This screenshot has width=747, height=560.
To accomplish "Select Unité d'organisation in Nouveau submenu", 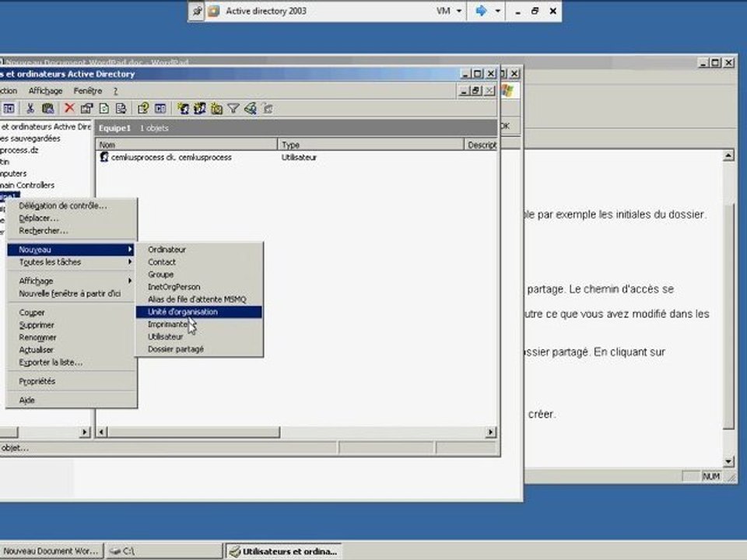I will [199, 311].
